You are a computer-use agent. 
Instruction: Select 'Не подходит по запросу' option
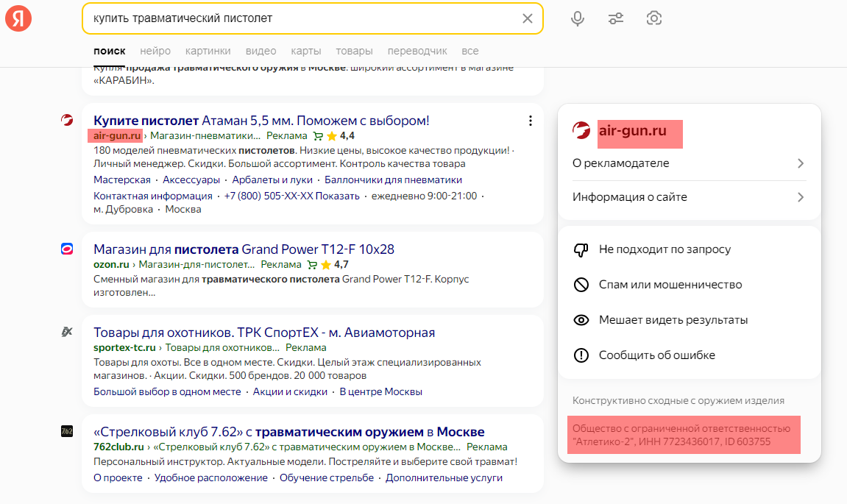pyautogui.click(x=665, y=249)
